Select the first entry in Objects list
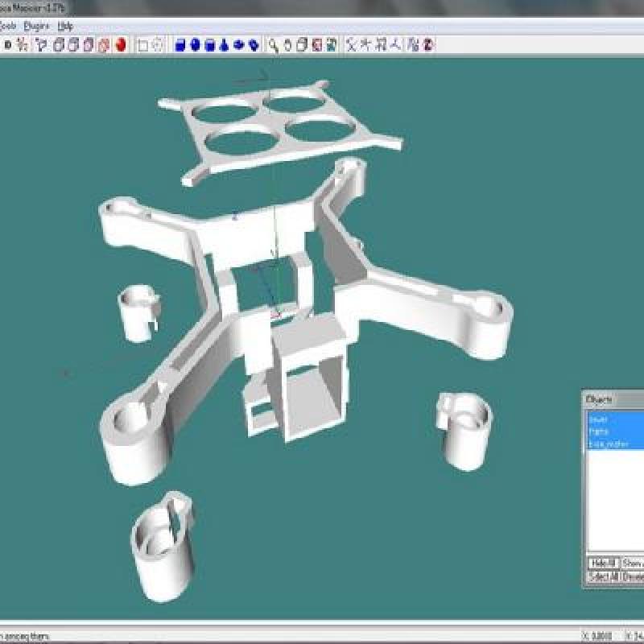The width and height of the screenshot is (644, 644). coord(598,419)
